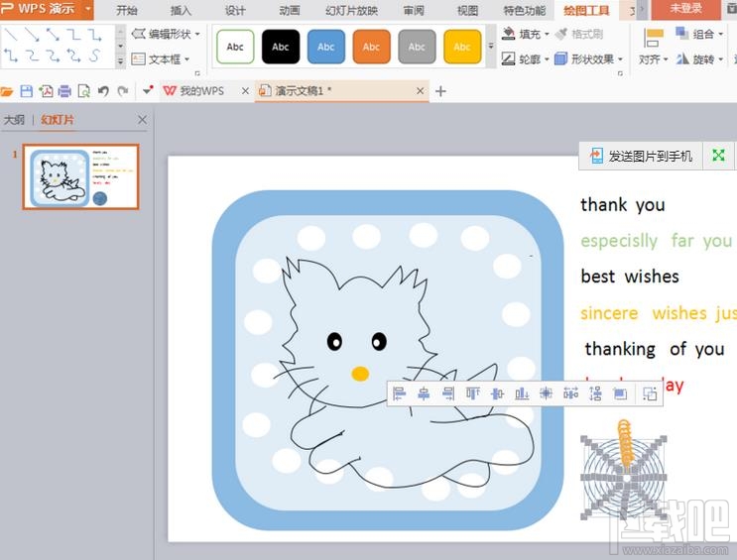The height and width of the screenshot is (560, 737).
Task: Align selected objects left
Action: pyautogui.click(x=399, y=393)
